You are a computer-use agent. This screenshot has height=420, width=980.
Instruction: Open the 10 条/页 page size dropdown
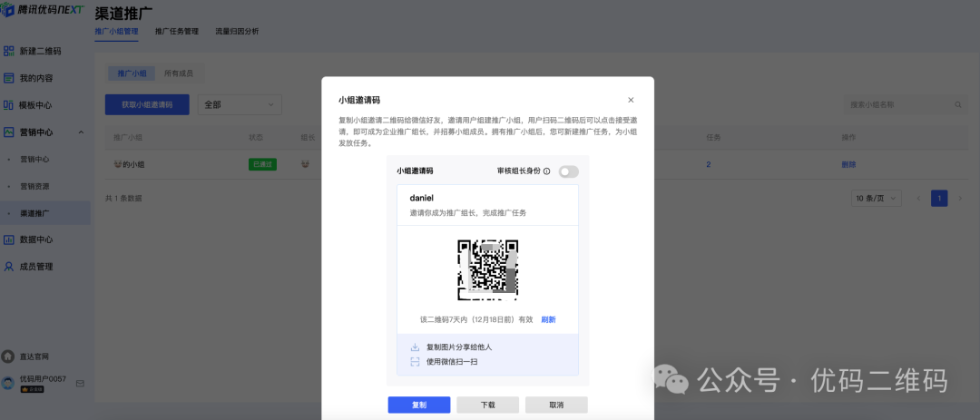(877, 198)
